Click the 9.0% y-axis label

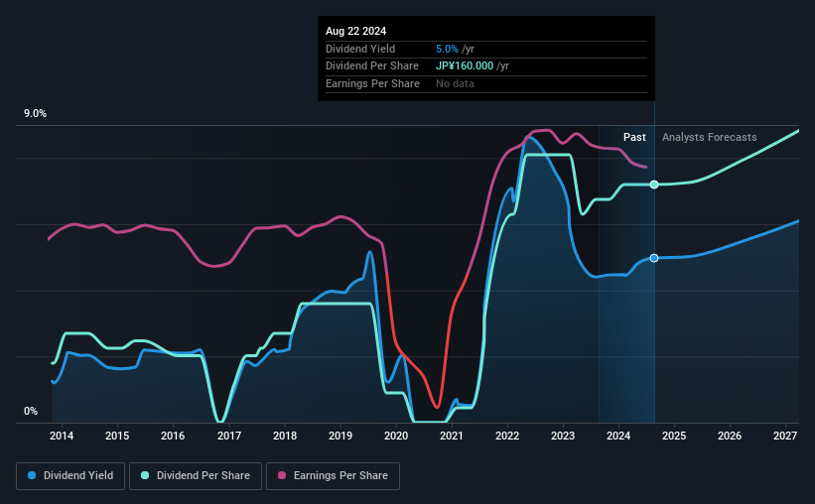coord(35,114)
